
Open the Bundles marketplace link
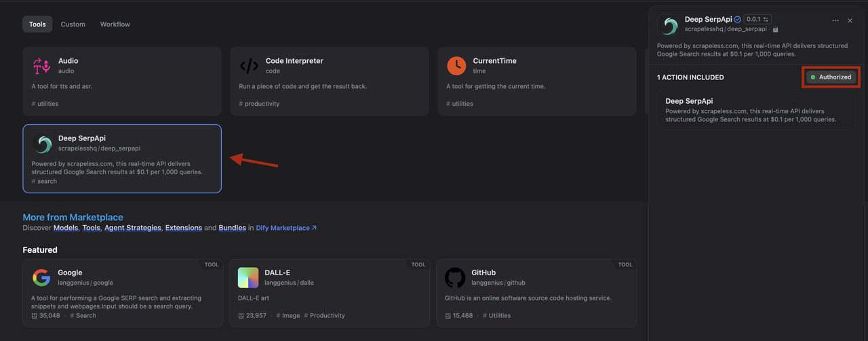click(233, 228)
